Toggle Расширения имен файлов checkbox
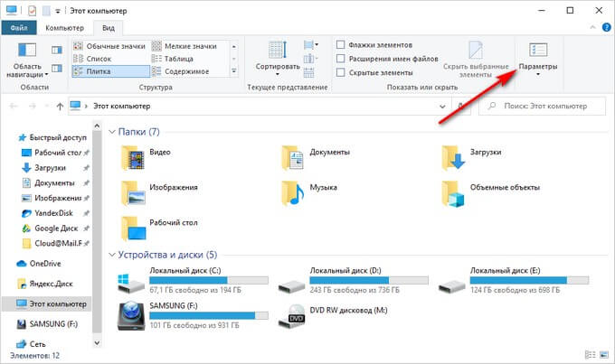 pos(340,59)
